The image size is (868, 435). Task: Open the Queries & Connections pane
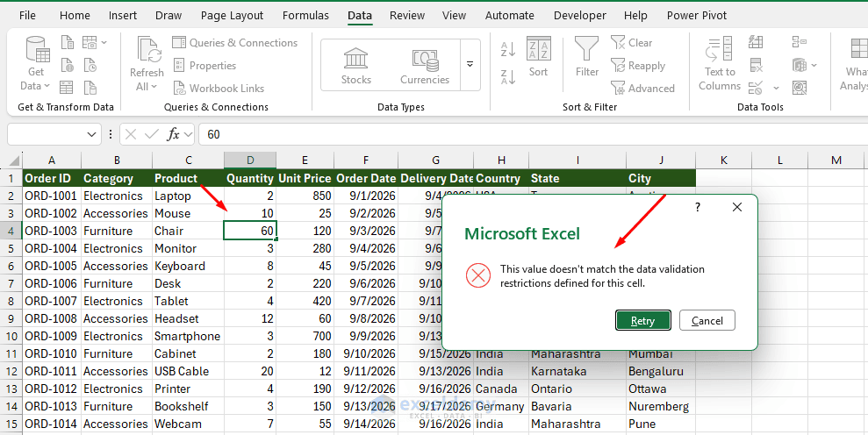(234, 43)
